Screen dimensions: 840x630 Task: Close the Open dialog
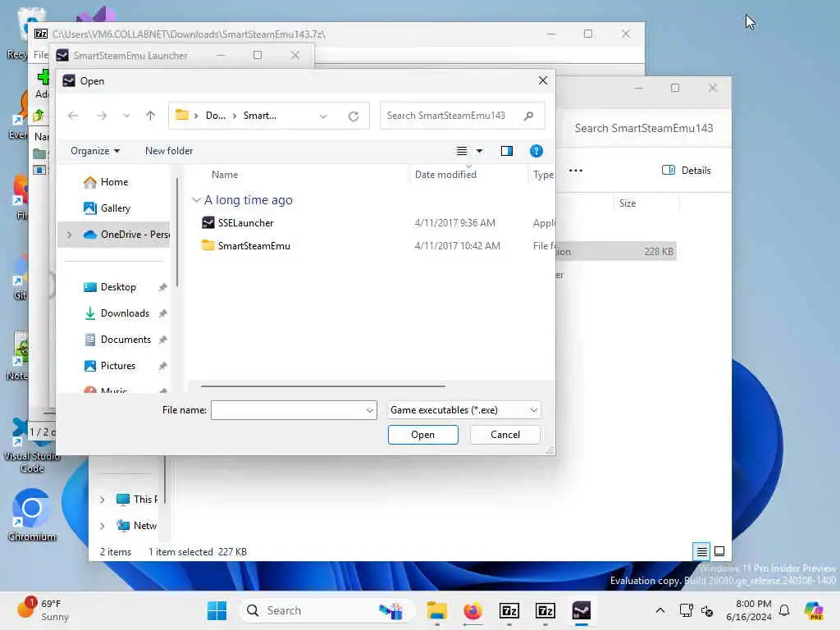point(543,80)
